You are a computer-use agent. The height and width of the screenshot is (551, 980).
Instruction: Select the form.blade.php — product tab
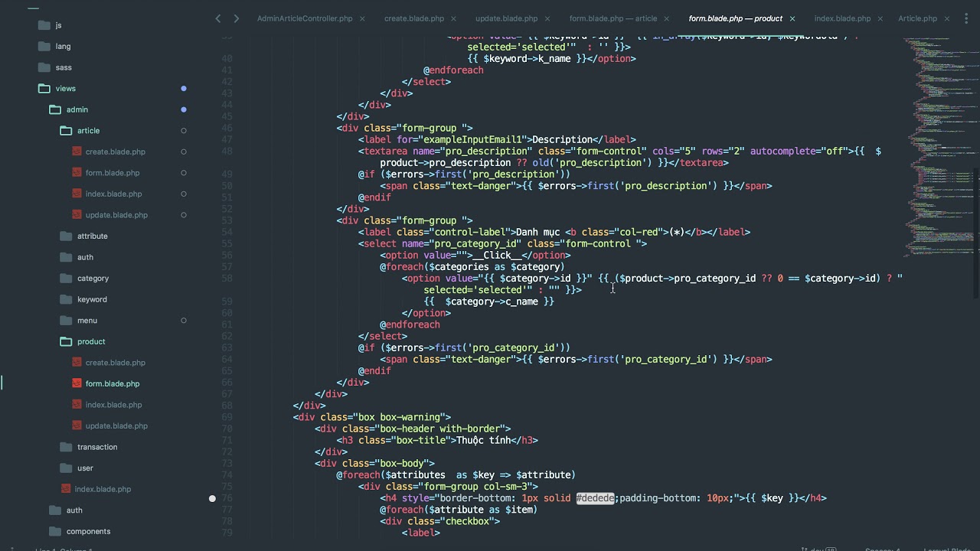735,18
